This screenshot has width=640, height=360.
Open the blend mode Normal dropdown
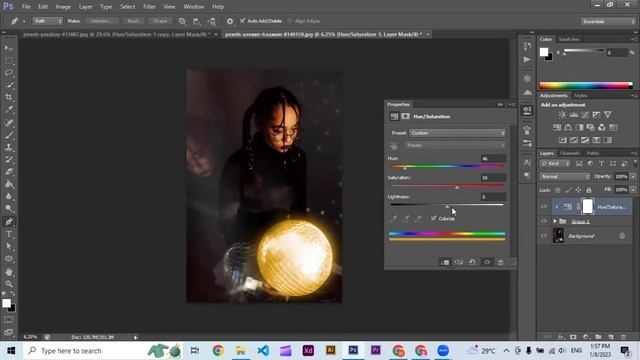[565, 177]
